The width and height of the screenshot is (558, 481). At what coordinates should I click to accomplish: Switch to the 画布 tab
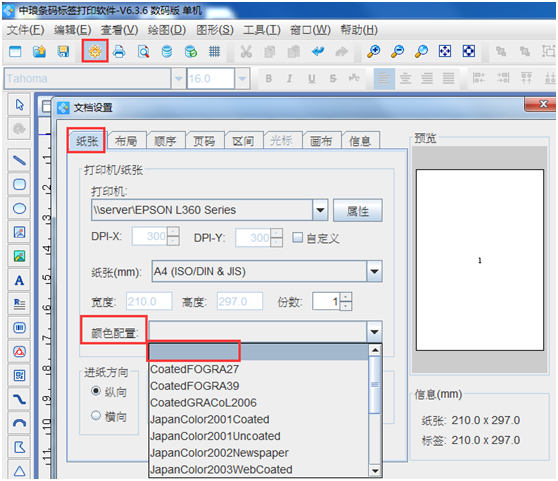(321, 141)
